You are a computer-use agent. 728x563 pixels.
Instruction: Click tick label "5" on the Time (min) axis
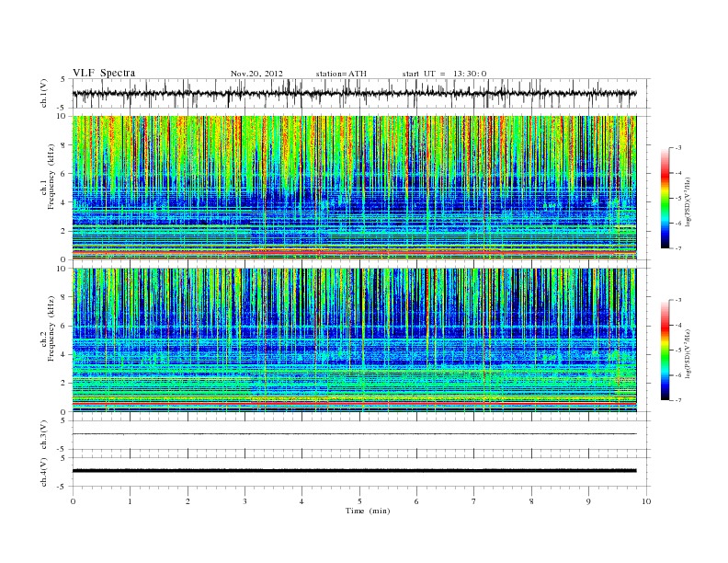pyautogui.click(x=359, y=501)
